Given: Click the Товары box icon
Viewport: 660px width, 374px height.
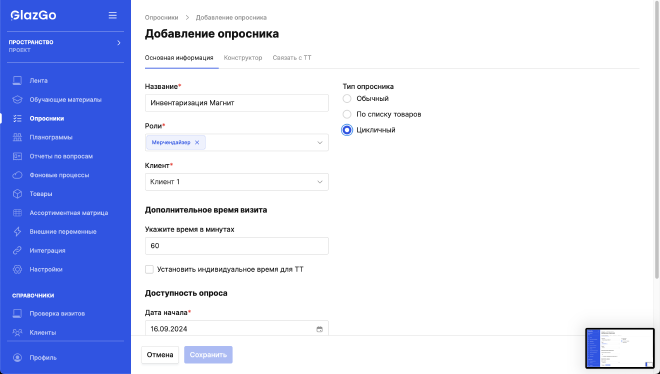Looking at the screenshot, I should pos(17,194).
